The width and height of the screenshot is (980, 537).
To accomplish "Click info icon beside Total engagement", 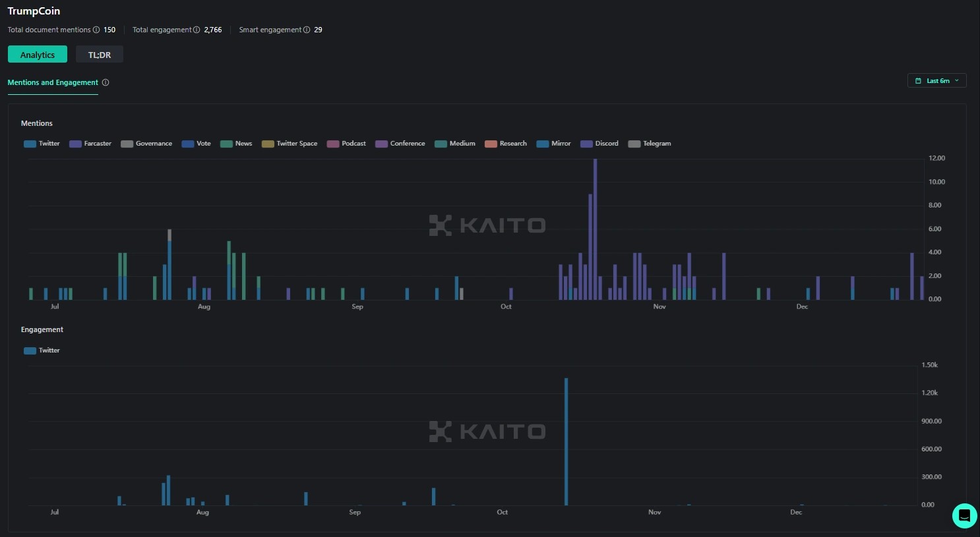I will coord(197,30).
